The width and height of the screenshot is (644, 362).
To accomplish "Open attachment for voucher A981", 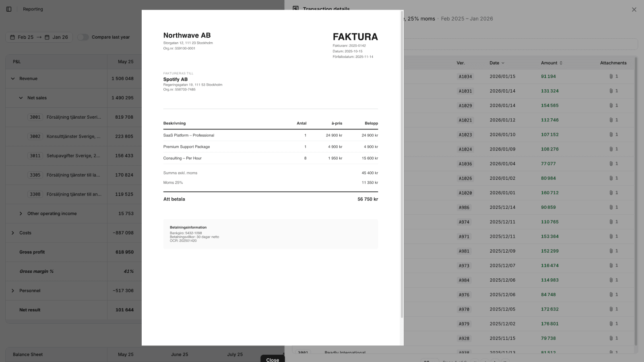I will [613, 251].
